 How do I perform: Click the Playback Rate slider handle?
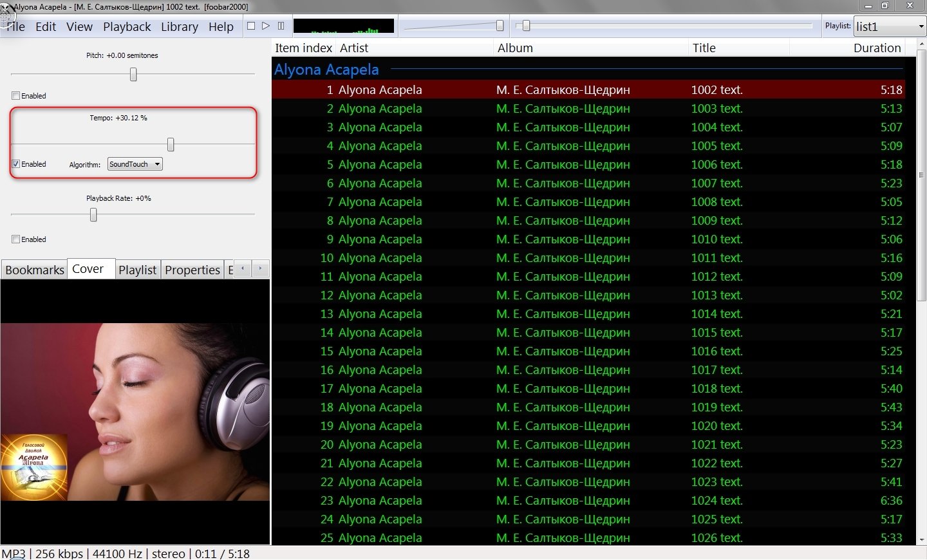pyautogui.click(x=93, y=215)
